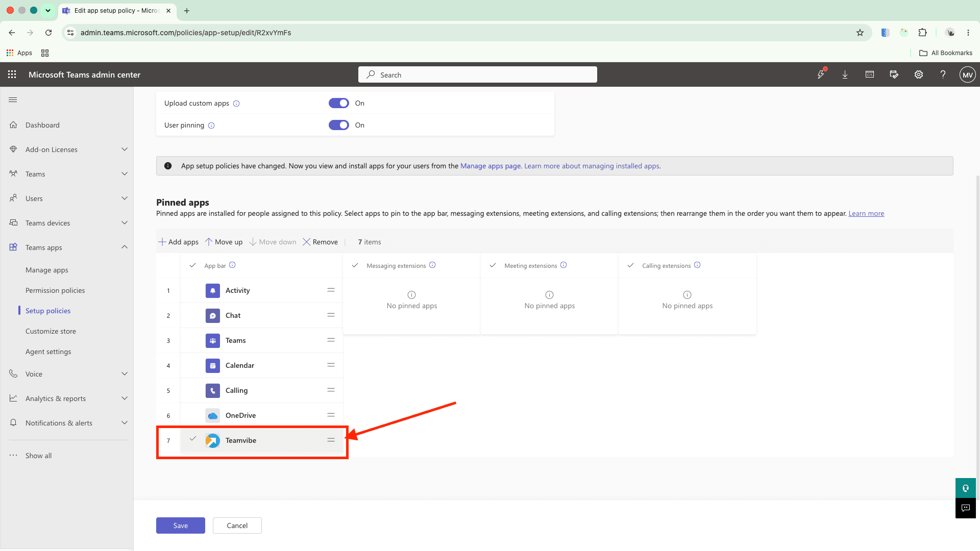The width and height of the screenshot is (980, 551).
Task: Turn off Upload custom apps toggle
Action: point(339,103)
